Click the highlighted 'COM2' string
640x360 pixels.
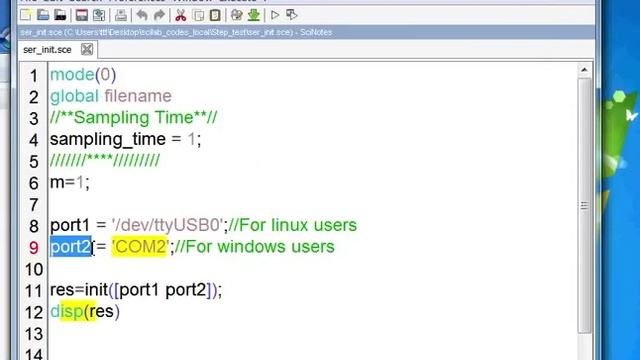click(140, 247)
